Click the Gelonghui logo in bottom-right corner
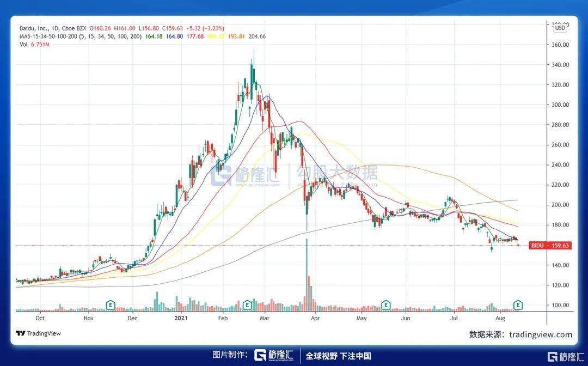Viewport: 588px width, 366px height. [x=565, y=356]
